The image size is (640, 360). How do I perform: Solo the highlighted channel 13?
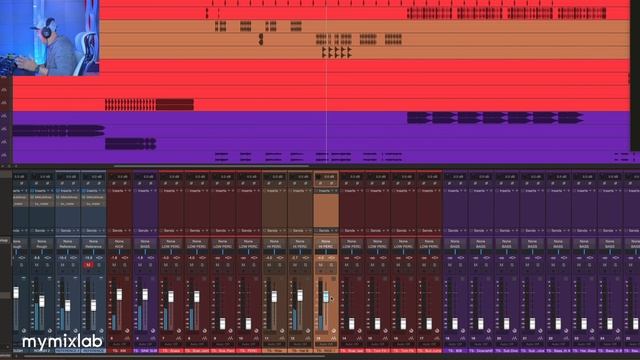click(x=331, y=265)
